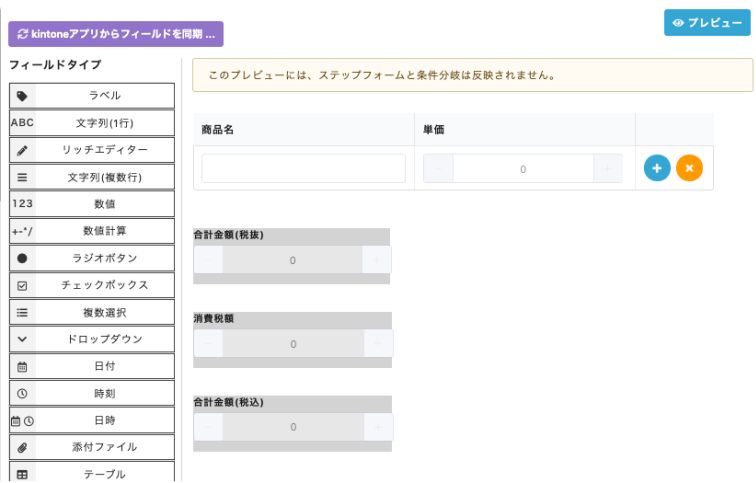This screenshot has width=756, height=483.
Task: Click the eye Preview button
Action: [707, 23]
